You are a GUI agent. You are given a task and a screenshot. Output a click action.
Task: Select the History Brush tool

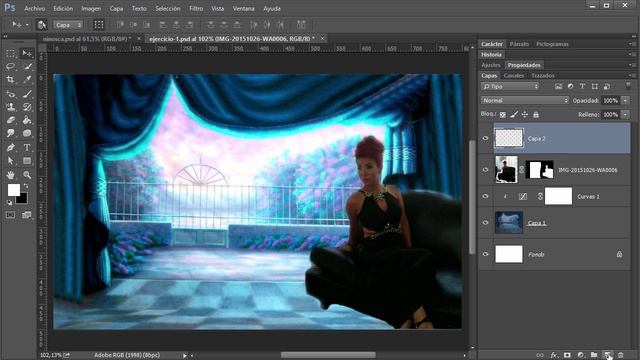(27, 107)
